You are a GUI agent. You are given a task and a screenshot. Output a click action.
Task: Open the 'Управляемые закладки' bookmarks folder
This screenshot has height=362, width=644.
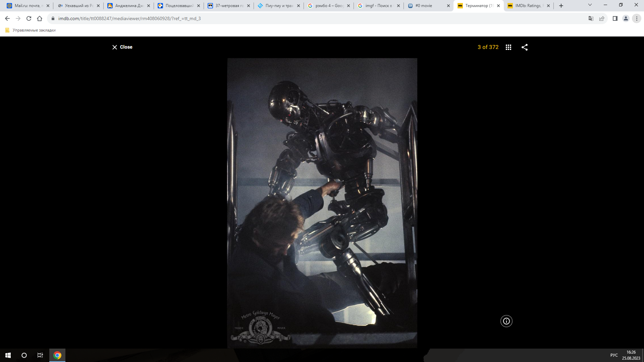[31, 30]
